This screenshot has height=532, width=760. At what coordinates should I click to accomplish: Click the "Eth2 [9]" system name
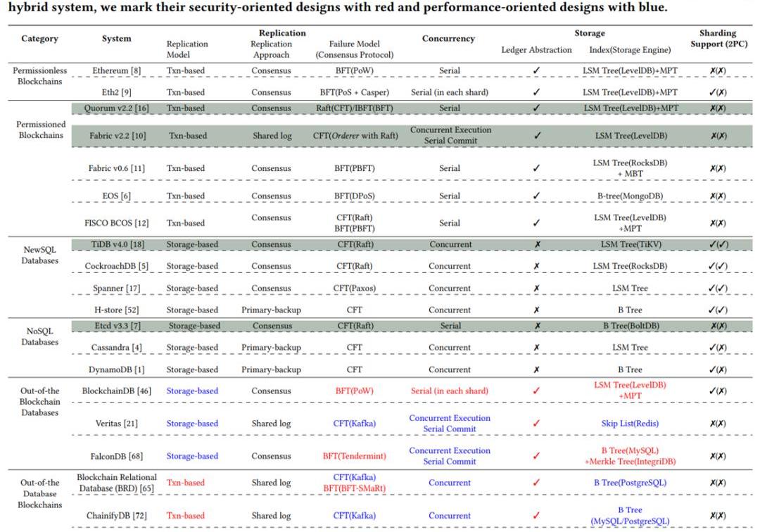(x=116, y=92)
